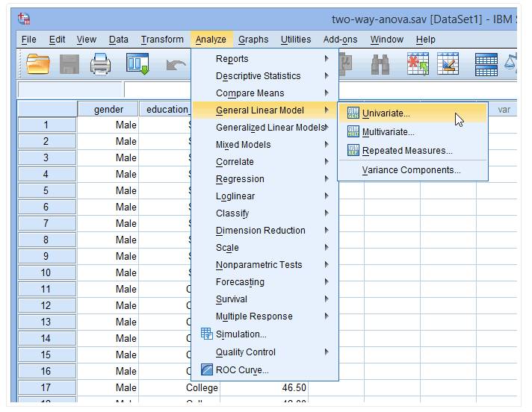Select the var column header
The height and width of the screenshot is (412, 532).
[x=504, y=109]
